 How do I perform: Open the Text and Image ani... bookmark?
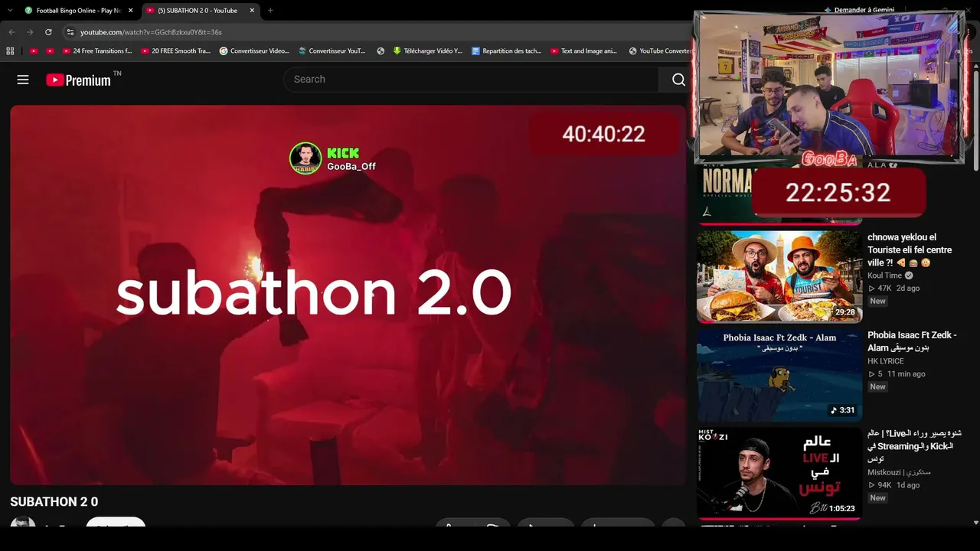pyautogui.click(x=583, y=51)
